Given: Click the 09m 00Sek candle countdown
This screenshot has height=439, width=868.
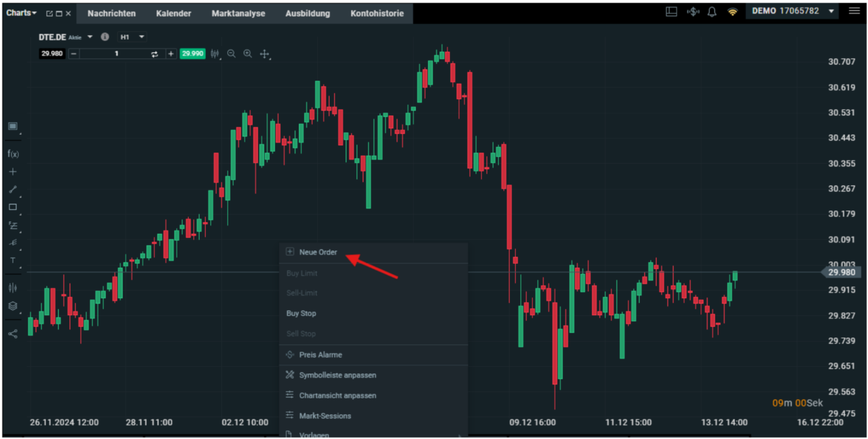Looking at the screenshot, I should (797, 403).
